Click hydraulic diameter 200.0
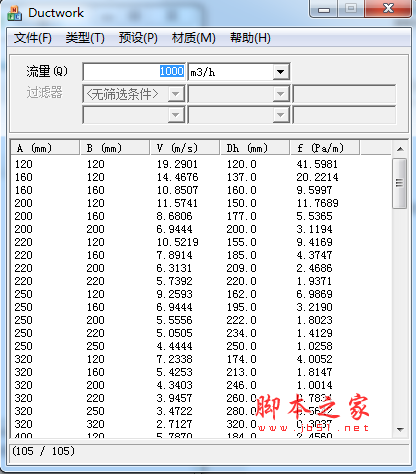 (x=241, y=229)
